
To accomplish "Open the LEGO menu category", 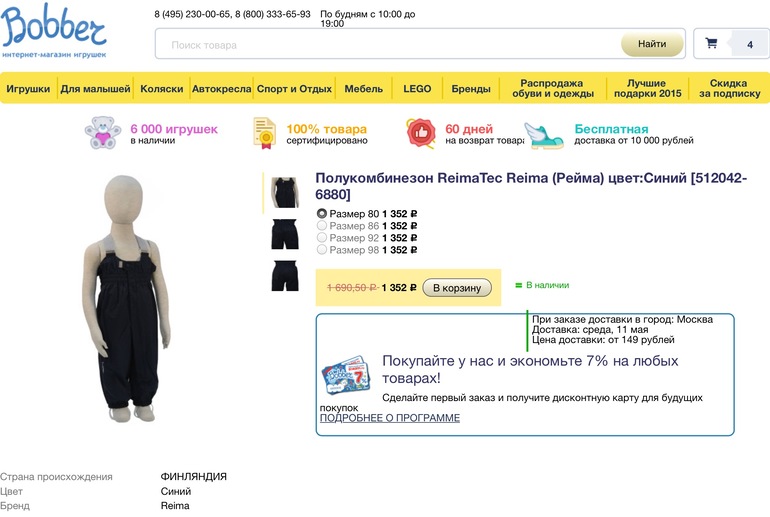I will click(x=417, y=89).
